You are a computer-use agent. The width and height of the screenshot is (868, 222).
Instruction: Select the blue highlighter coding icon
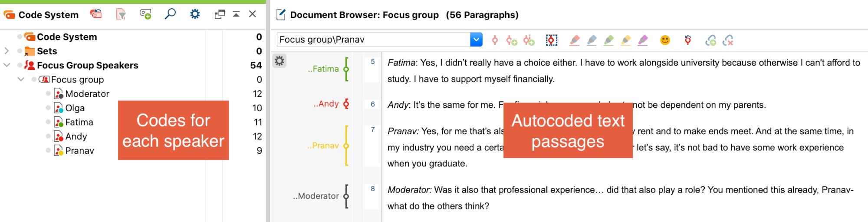pos(592,40)
